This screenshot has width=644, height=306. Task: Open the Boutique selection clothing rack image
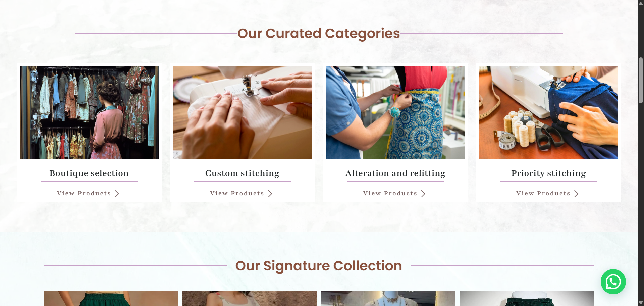[89, 112]
